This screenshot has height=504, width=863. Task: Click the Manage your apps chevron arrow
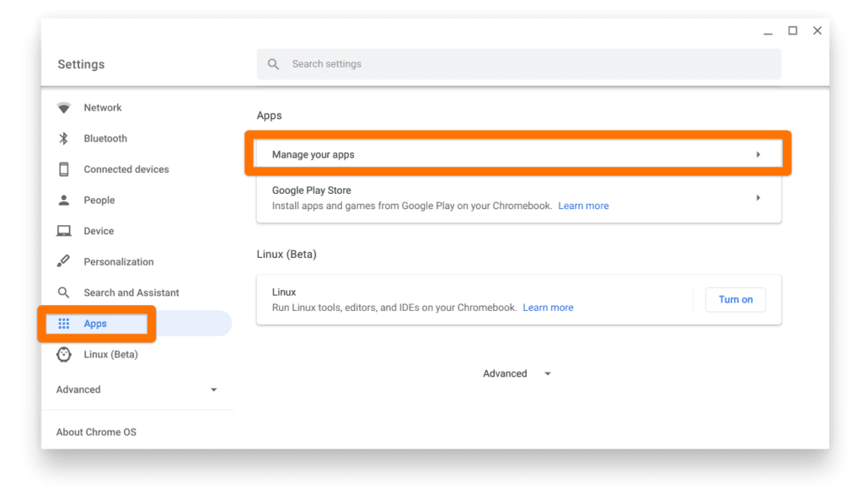pyautogui.click(x=758, y=154)
